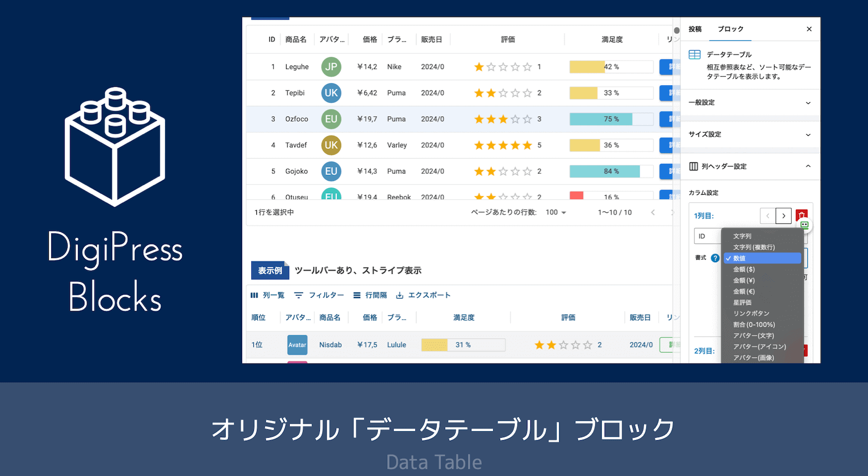This screenshot has height=476, width=868.
Task: Open the 行間隔 density toolbar button
Action: (x=370, y=295)
